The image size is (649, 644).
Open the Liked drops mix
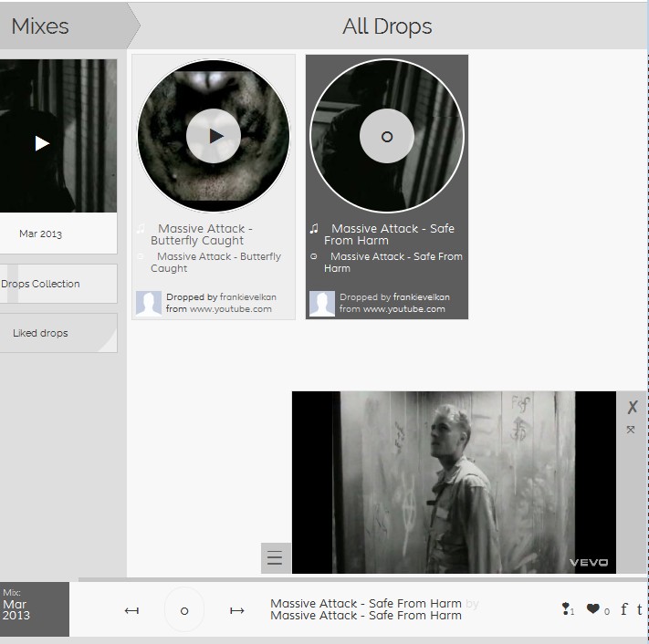[58, 333]
